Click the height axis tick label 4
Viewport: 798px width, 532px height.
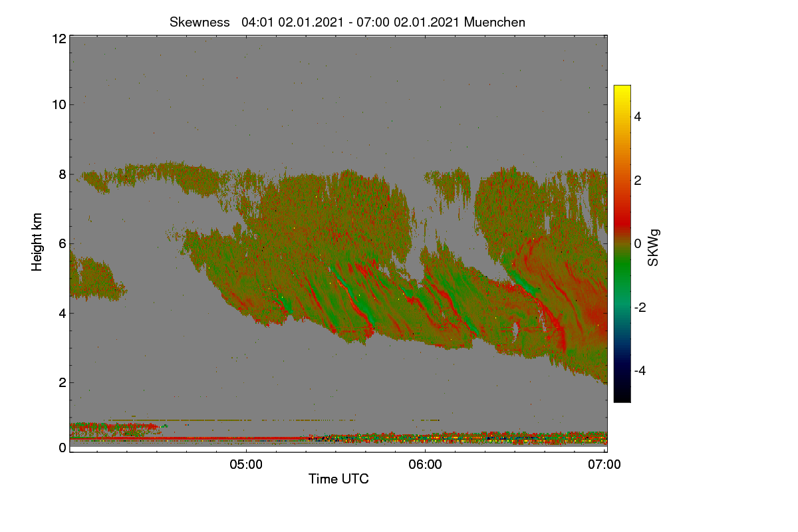[63, 313]
